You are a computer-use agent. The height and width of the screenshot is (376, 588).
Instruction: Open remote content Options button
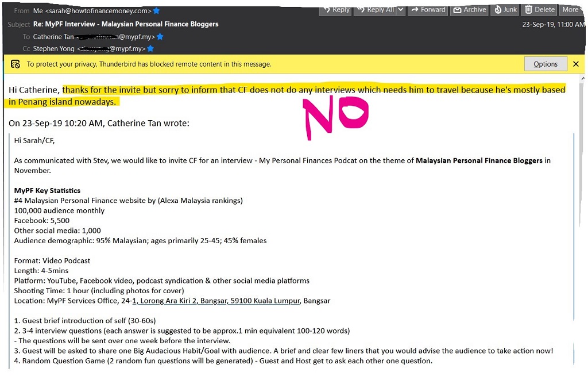[x=546, y=64]
